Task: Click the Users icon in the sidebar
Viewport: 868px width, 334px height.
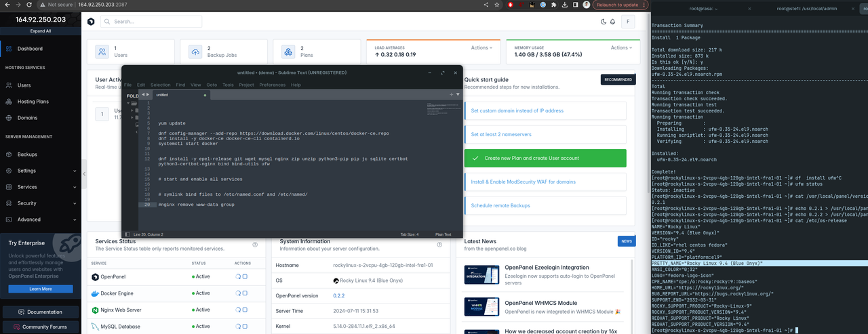Action: pos(9,85)
